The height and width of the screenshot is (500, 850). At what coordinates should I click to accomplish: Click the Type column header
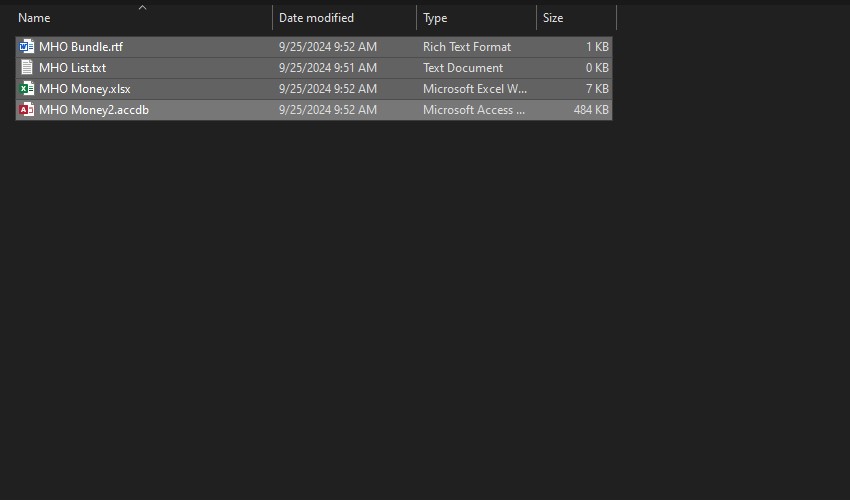435,18
